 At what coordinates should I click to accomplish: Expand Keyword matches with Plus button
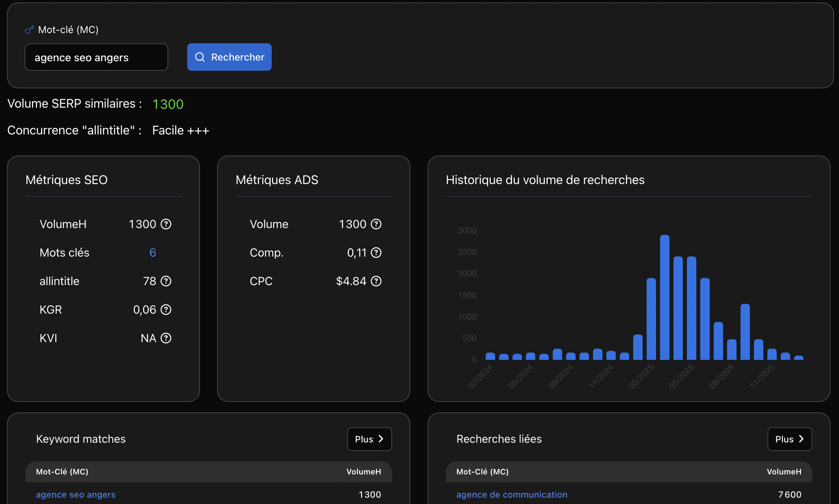(x=369, y=439)
